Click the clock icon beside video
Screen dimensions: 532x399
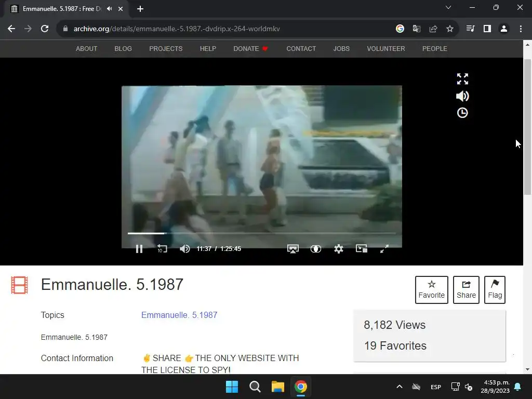coord(462,113)
